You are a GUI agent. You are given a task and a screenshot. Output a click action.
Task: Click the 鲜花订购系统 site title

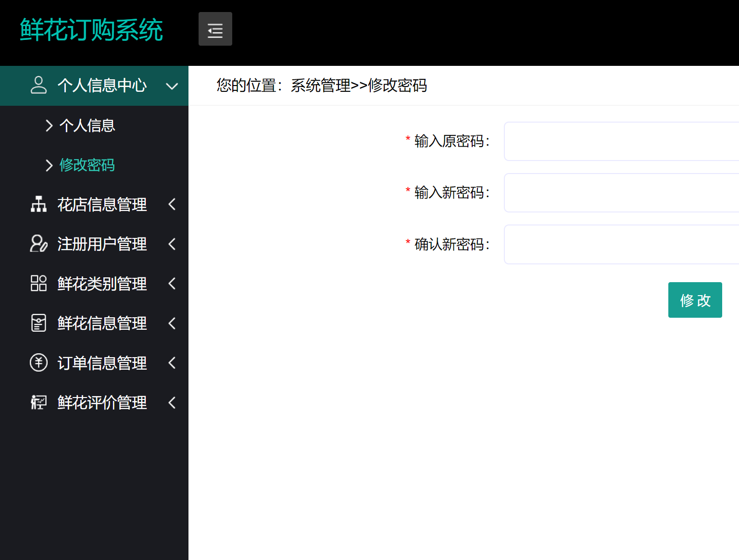point(91,30)
